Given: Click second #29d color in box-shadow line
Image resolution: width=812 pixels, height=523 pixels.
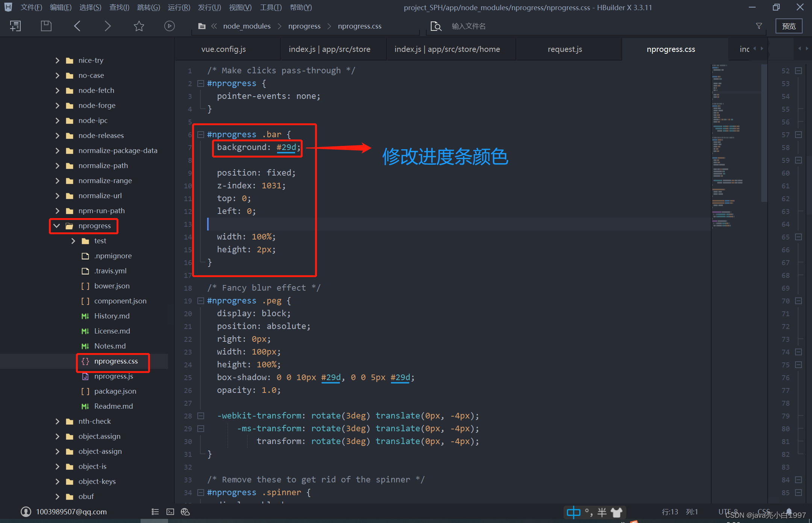Looking at the screenshot, I should [x=400, y=377].
